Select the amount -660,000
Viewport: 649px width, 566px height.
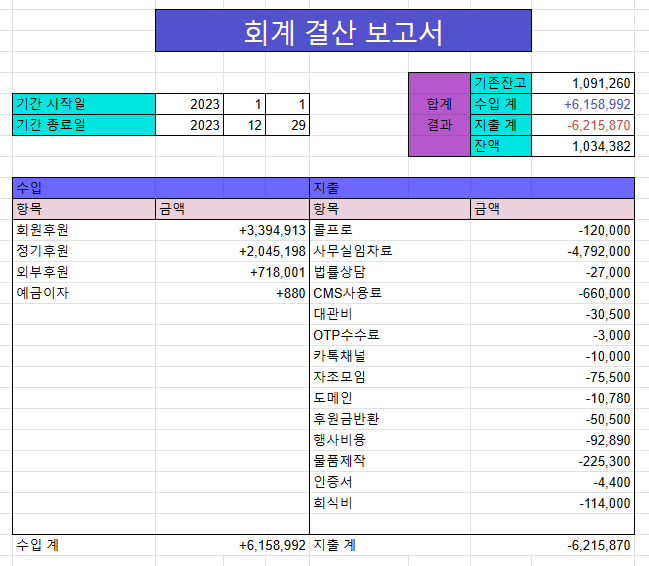point(552,293)
